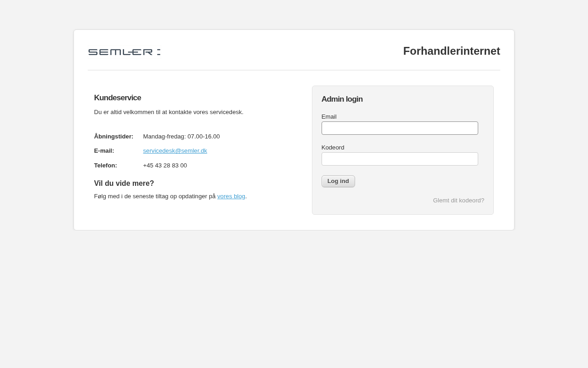Click the Telefon label
Viewport: 588px width, 368px height.
pyautogui.click(x=106, y=166)
